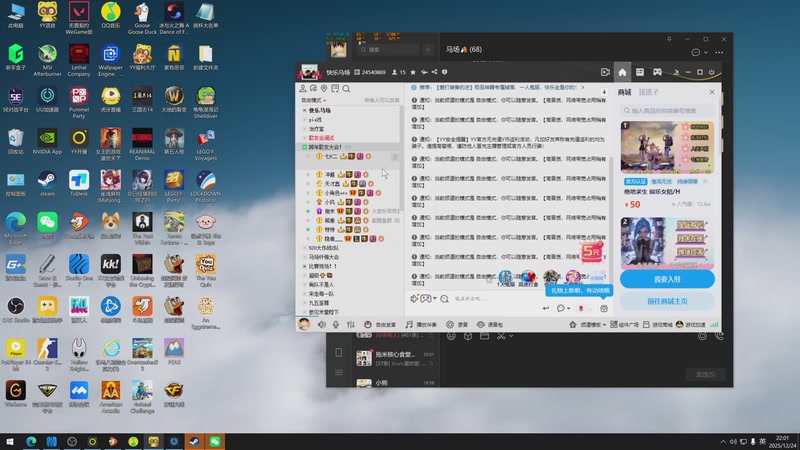Click the emoji search icon by chat input

pyautogui.click(x=444, y=299)
